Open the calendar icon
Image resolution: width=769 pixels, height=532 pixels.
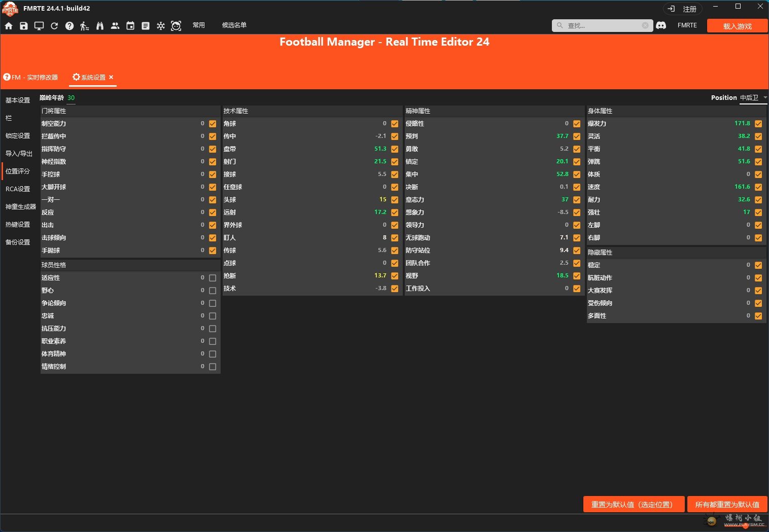coord(130,26)
